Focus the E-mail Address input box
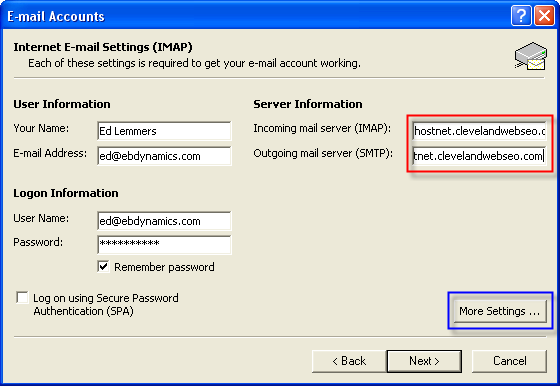560x386 pixels. [164, 156]
